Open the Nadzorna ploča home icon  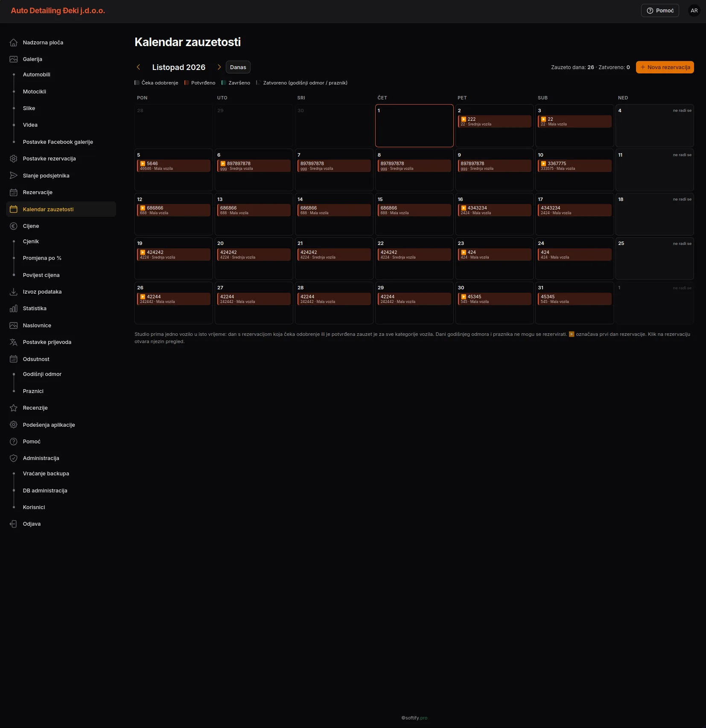(x=14, y=43)
